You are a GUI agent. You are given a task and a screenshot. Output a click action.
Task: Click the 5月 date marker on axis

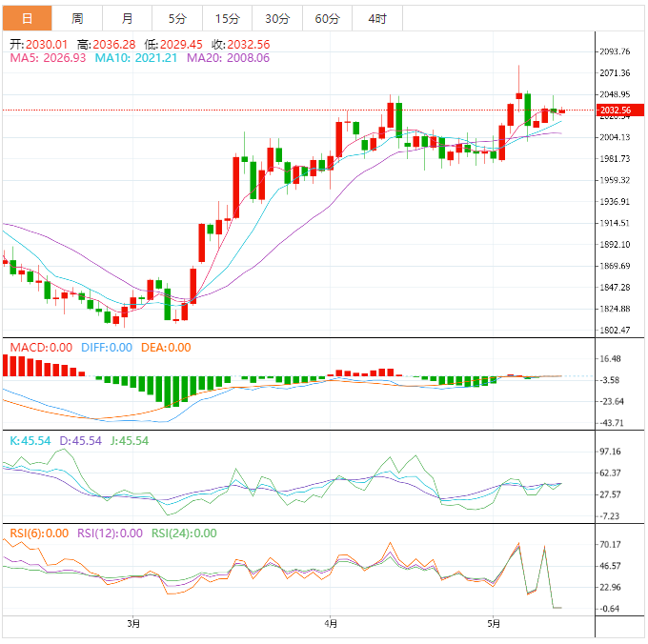click(493, 625)
